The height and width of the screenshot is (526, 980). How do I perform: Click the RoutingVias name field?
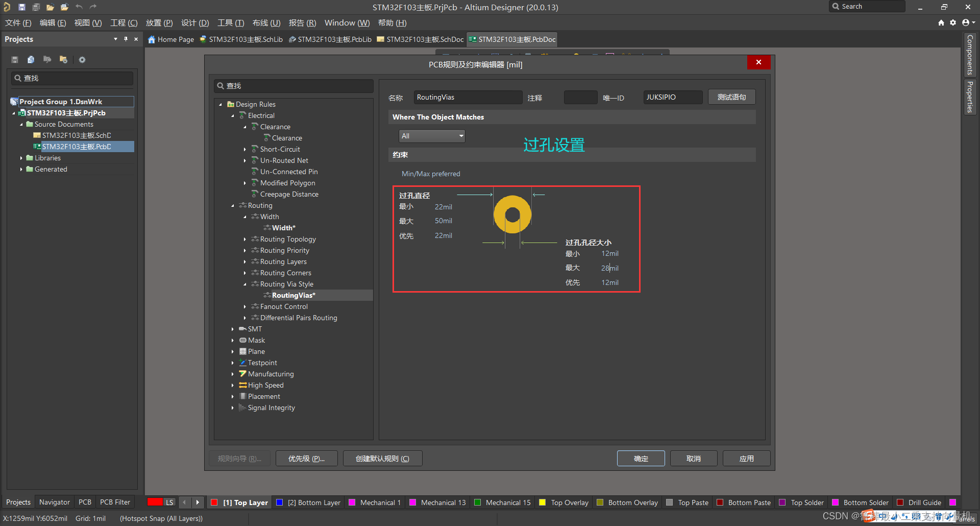[x=468, y=97]
